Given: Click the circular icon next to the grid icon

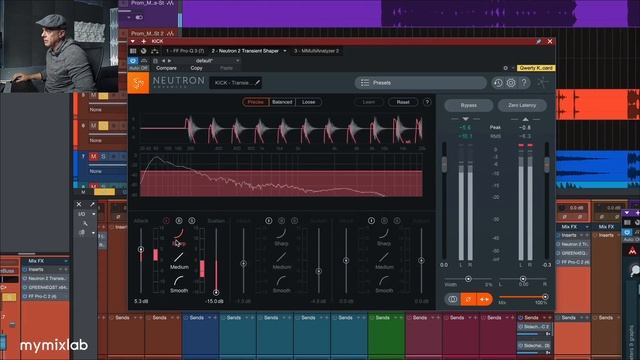Looking at the screenshot, I should (144, 51).
